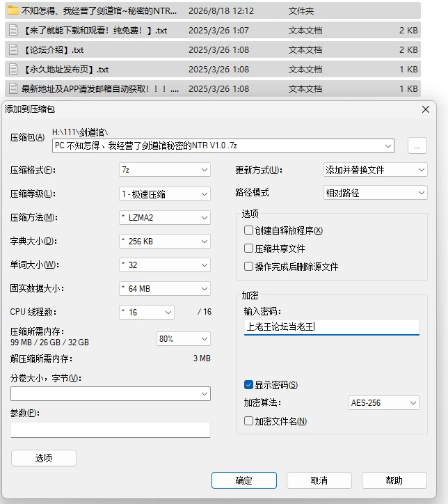Open the 字典大小 256 KB dropdown
448x504 pixels.
(165, 242)
